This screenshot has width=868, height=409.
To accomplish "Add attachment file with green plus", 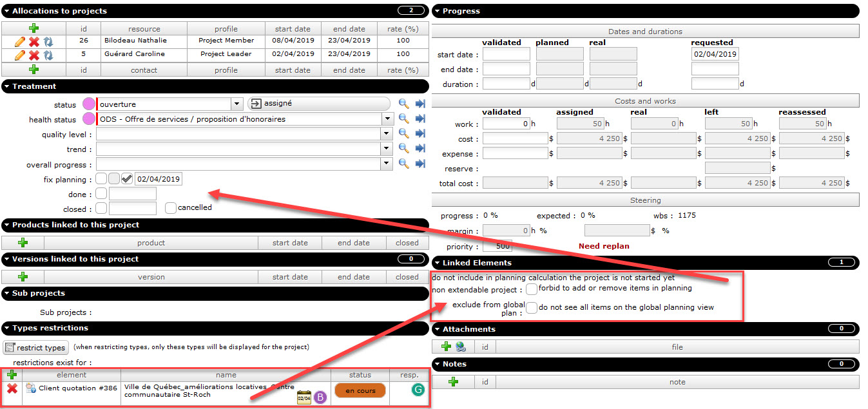I will 446,347.
